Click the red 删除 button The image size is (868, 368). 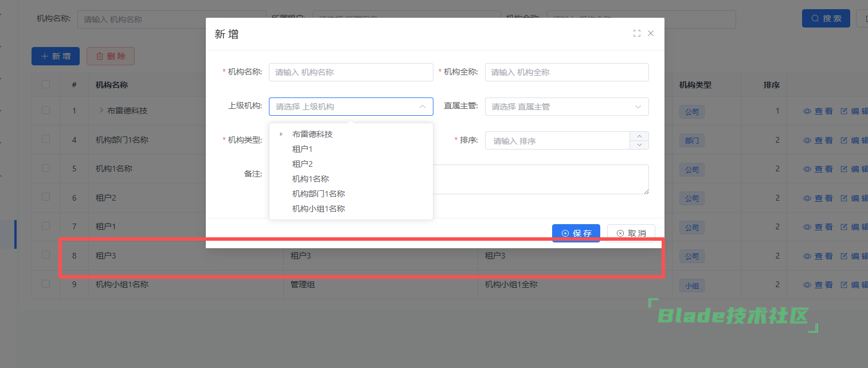click(111, 56)
